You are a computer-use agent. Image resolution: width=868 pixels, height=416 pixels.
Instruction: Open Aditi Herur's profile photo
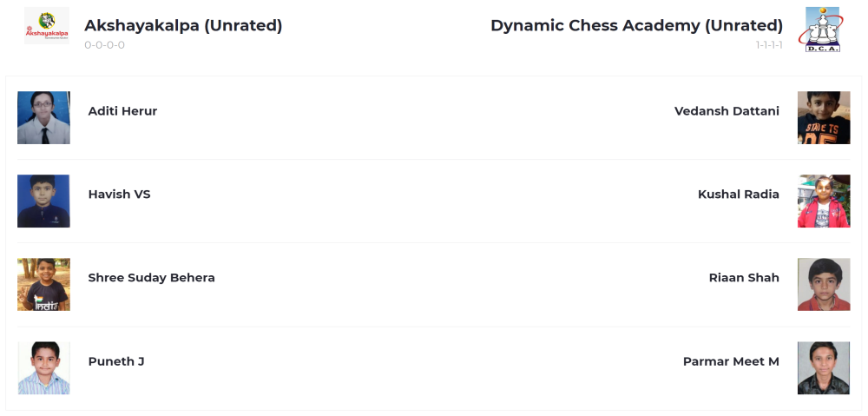pyautogui.click(x=43, y=117)
